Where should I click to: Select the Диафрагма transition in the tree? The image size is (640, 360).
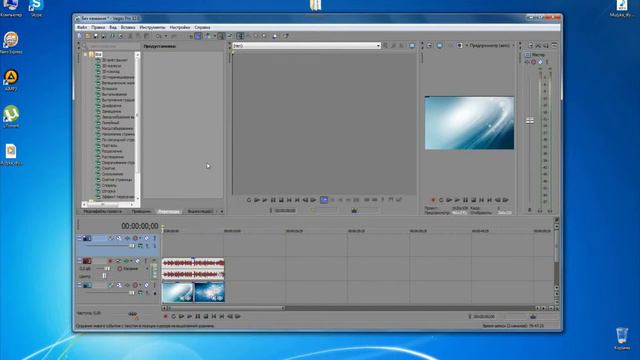[111, 105]
